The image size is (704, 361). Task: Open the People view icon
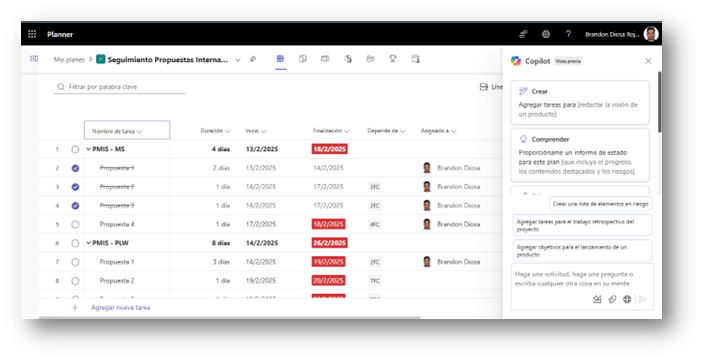click(x=370, y=59)
